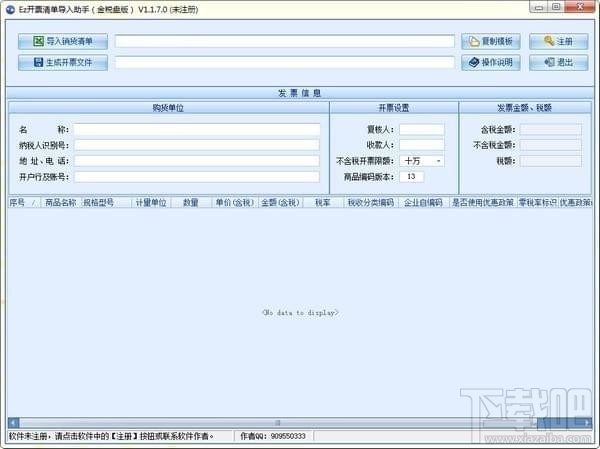Click the 是否使用优惠政策 column header
600x449 pixels.
click(x=483, y=202)
